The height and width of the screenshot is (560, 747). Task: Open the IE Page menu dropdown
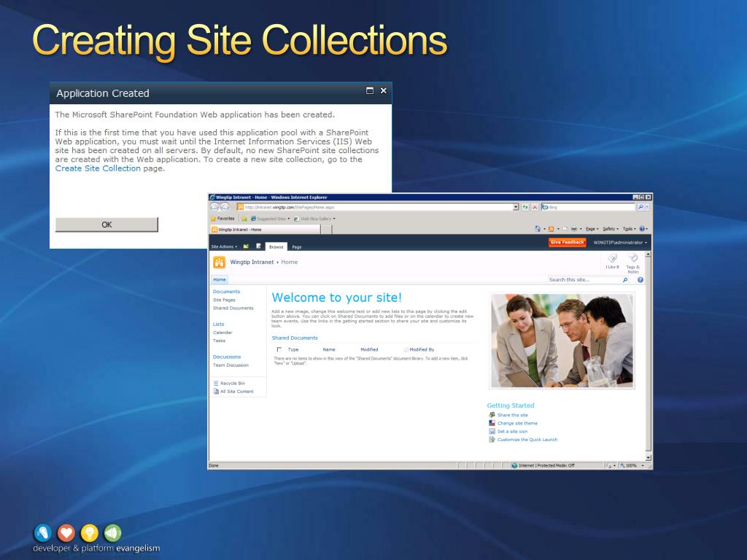592,229
